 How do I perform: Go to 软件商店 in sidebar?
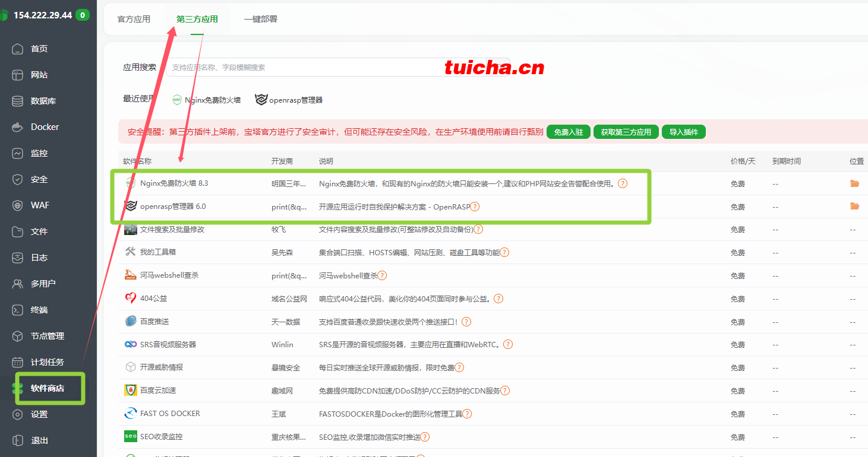pos(47,388)
